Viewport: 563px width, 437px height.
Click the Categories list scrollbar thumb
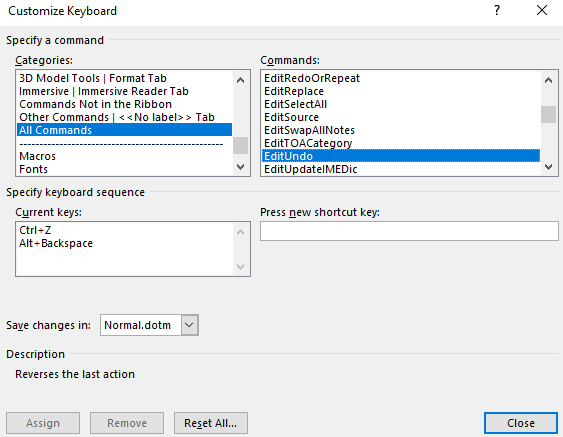241,145
